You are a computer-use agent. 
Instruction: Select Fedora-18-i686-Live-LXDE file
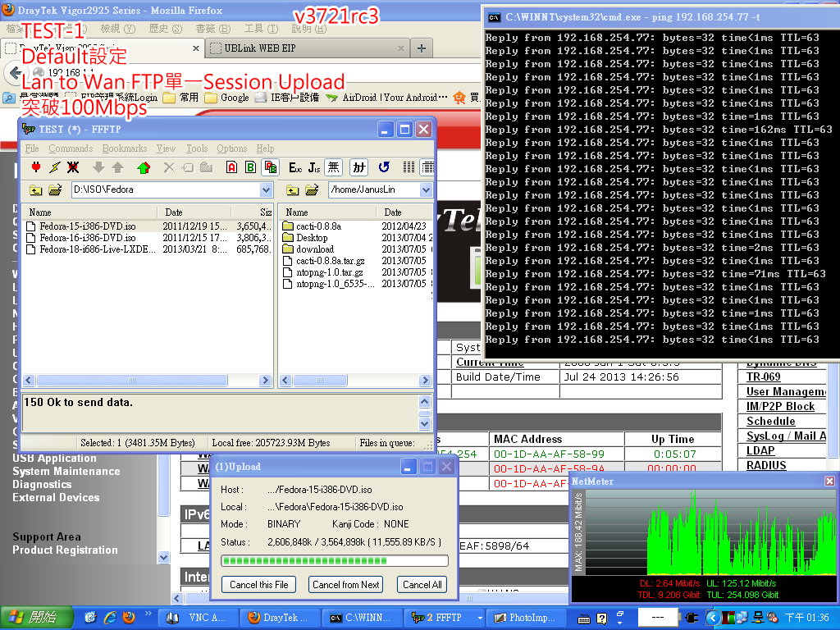tap(97, 249)
